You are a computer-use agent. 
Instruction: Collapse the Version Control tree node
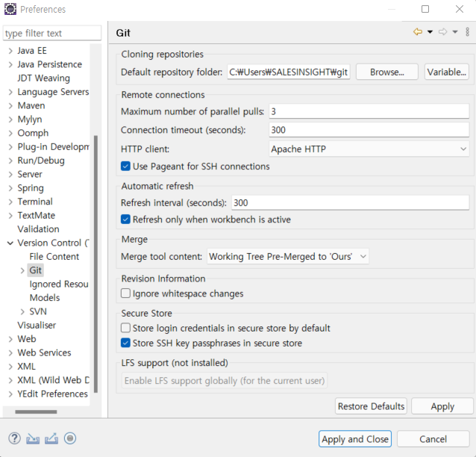(10, 243)
